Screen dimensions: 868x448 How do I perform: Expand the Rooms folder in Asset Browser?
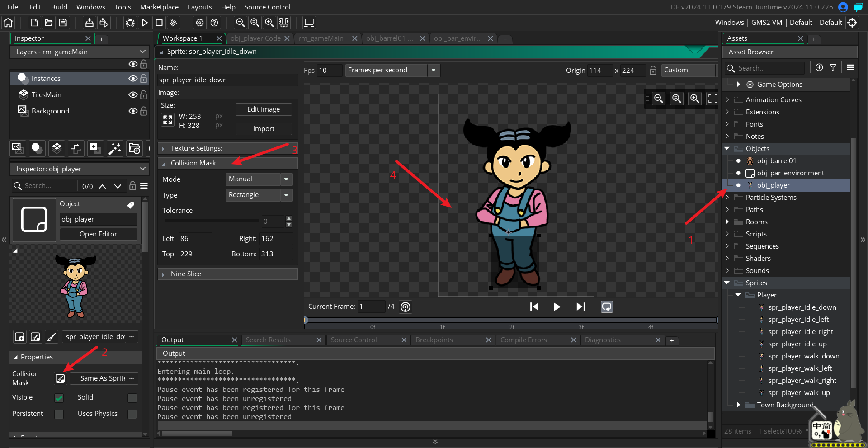(727, 222)
